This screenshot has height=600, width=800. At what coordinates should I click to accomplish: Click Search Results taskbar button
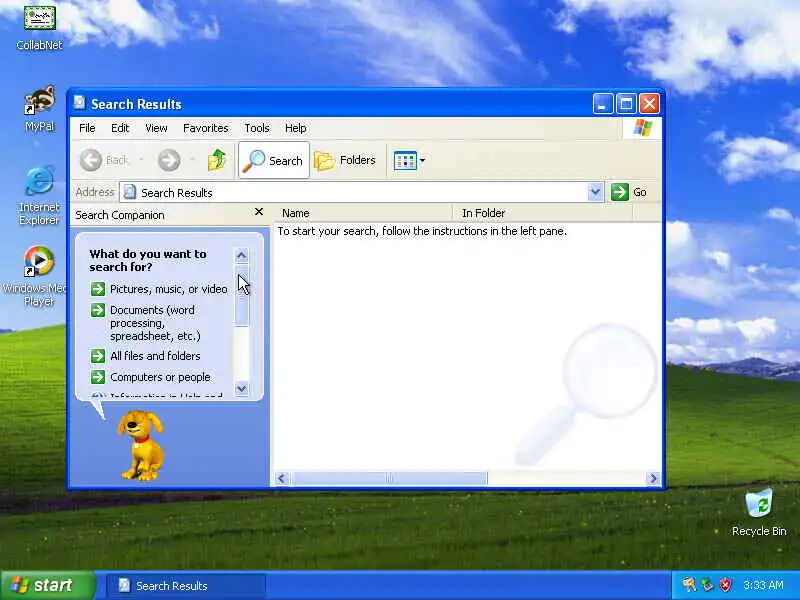(x=186, y=586)
